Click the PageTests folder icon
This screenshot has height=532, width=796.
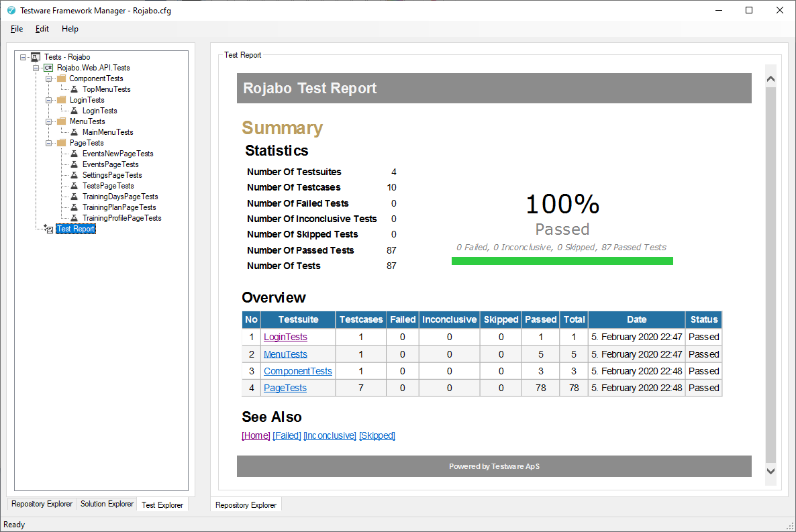pos(62,143)
